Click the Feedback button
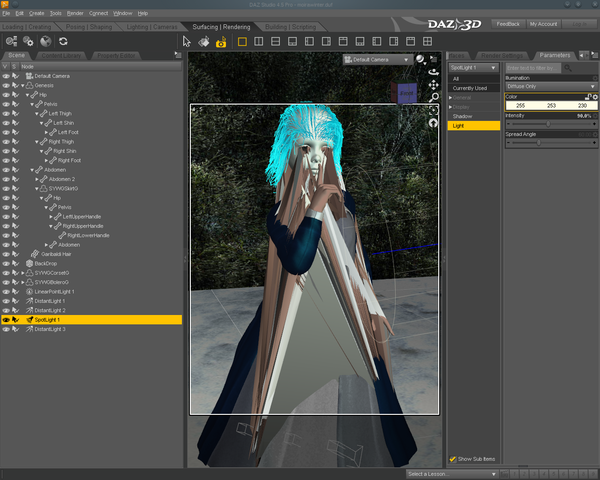Viewport: 600px width, 480px height. 508,23
